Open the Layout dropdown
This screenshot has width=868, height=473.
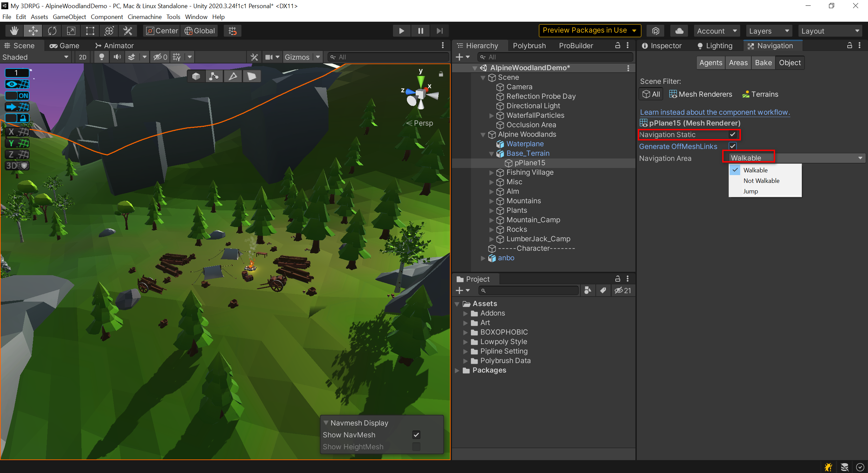tap(830, 31)
